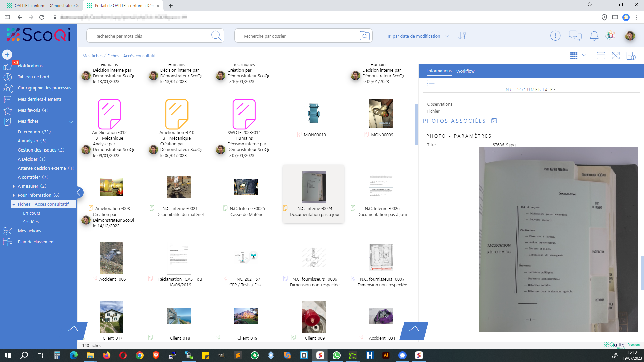644x362 pixels.
Task: Click the expand fullscreen arrows icon
Action: click(x=616, y=56)
